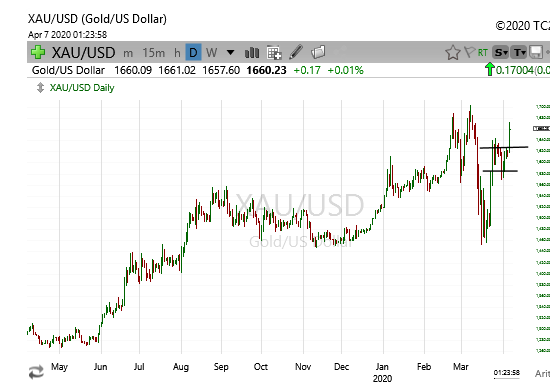This screenshot has width=550, height=385.
Task: Open the T dropdown button
Action: (x=519, y=53)
